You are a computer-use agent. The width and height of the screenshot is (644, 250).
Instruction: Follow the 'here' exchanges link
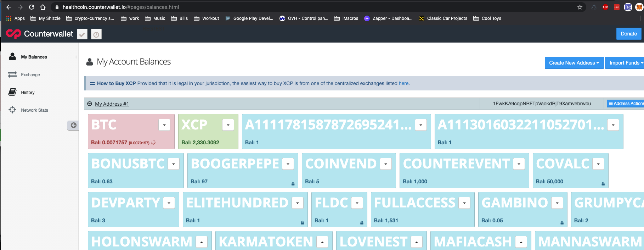[403, 83]
